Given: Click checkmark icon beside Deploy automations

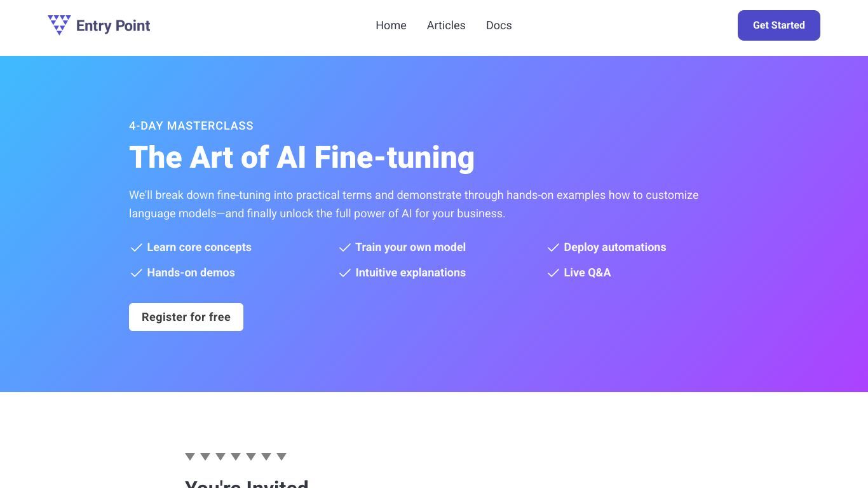Looking at the screenshot, I should 553,248.
